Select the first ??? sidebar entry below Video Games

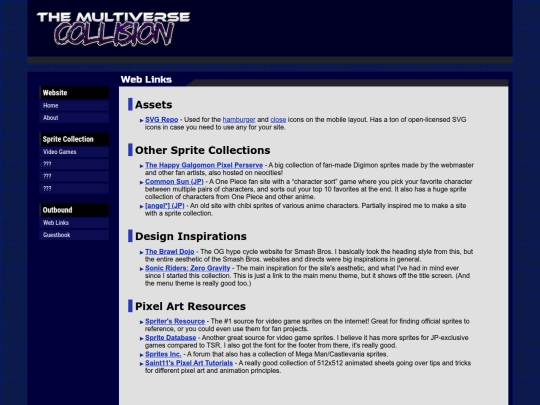point(74,164)
